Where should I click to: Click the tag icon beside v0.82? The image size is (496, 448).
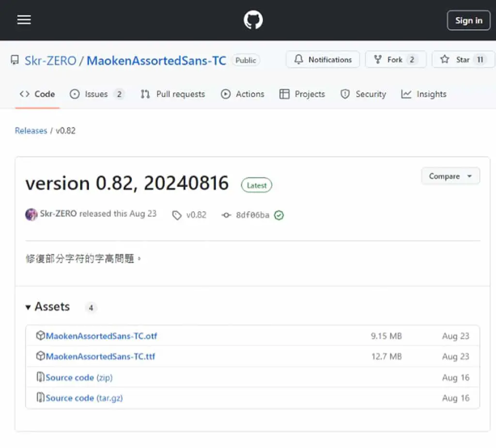[176, 216]
